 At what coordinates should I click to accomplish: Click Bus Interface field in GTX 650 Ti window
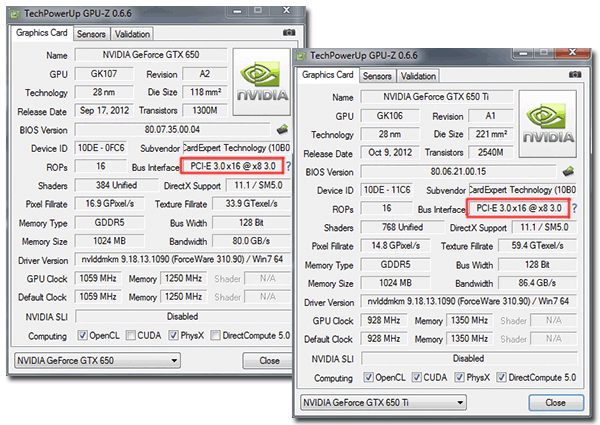518,208
